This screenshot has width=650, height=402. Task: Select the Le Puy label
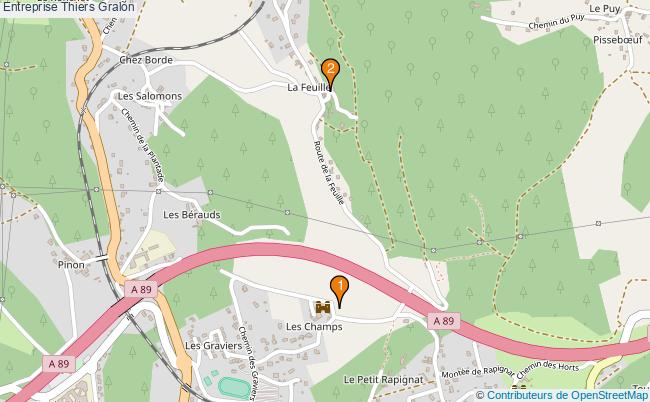pos(604,9)
